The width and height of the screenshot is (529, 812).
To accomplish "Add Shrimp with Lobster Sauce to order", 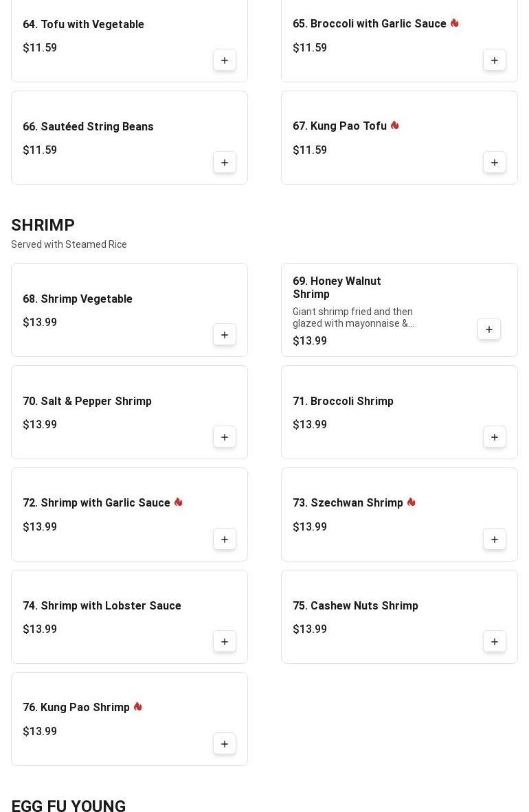I will pyautogui.click(x=225, y=642).
